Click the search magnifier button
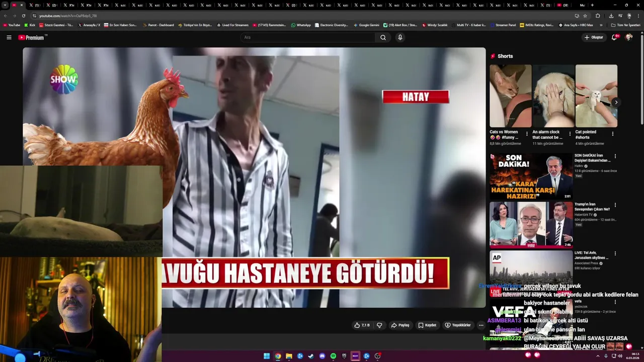Screen dimensions: 644x362 pyautogui.click(x=383, y=37)
